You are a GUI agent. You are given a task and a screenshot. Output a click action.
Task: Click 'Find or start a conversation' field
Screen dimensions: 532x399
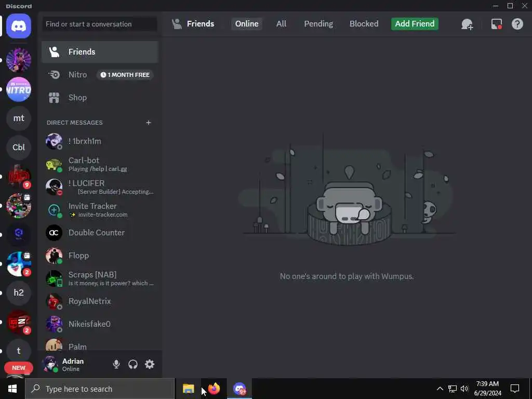(100, 24)
